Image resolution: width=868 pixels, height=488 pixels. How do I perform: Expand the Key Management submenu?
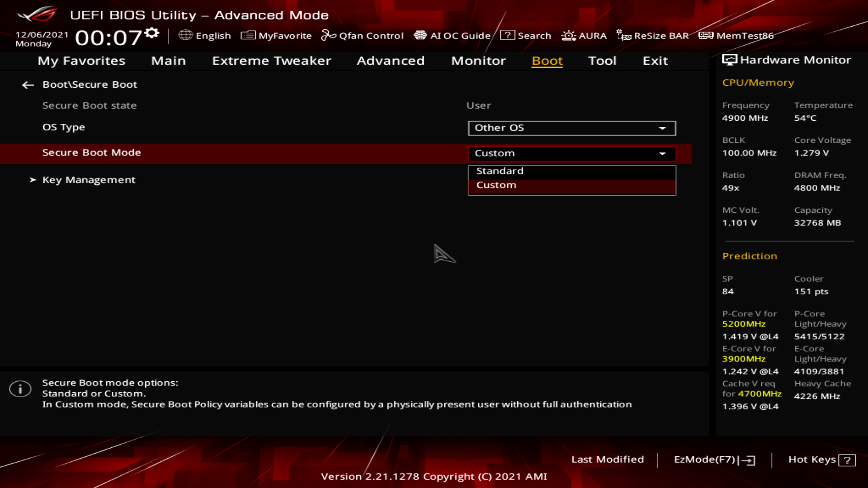89,180
